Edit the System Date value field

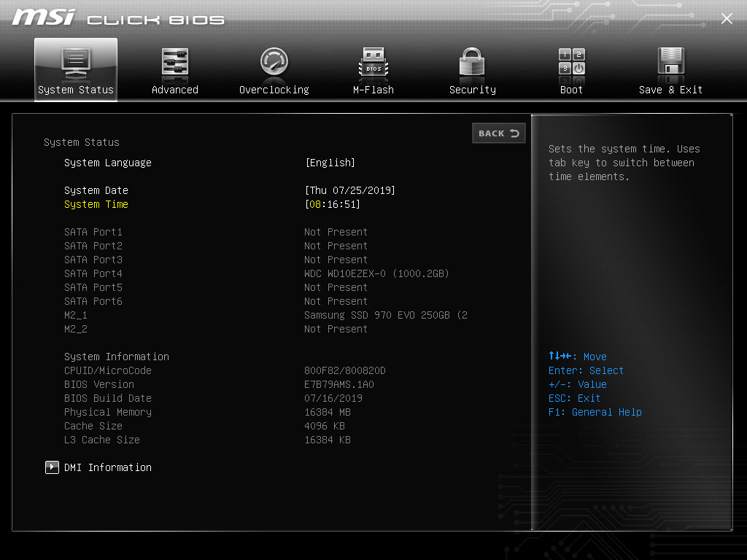350,190
